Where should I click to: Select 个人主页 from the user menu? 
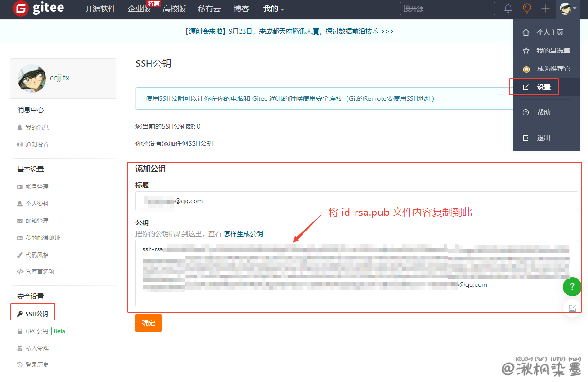tap(550, 32)
